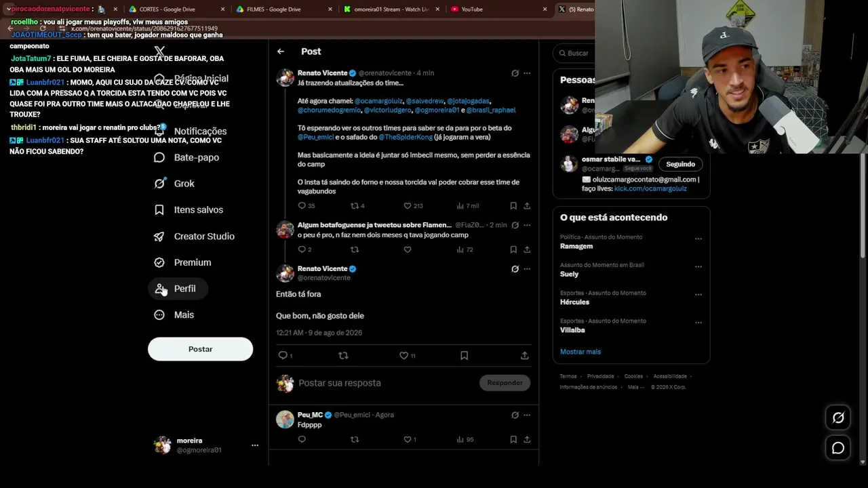Open the kick.com/ocamargoluiz link

click(650, 188)
